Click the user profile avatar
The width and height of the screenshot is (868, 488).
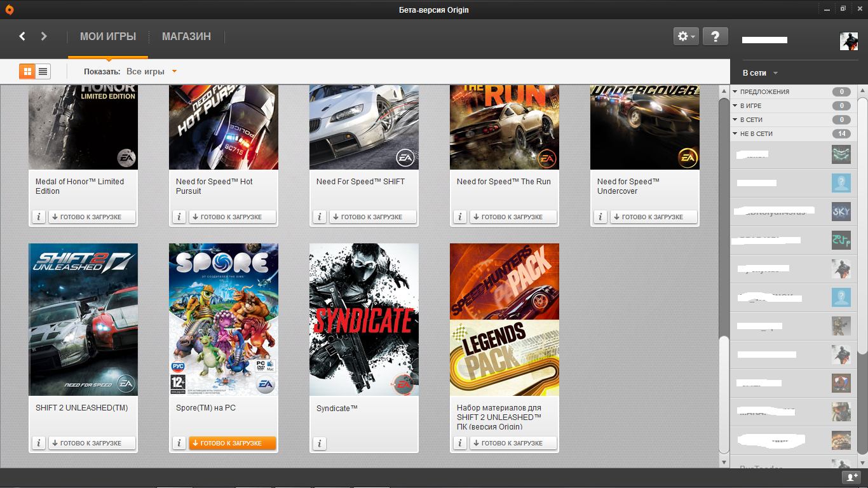pos(849,41)
